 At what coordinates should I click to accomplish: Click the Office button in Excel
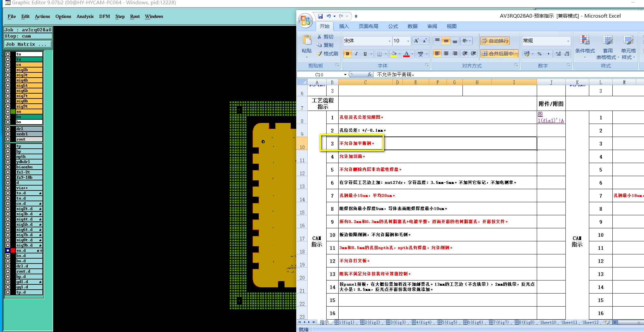(x=305, y=21)
